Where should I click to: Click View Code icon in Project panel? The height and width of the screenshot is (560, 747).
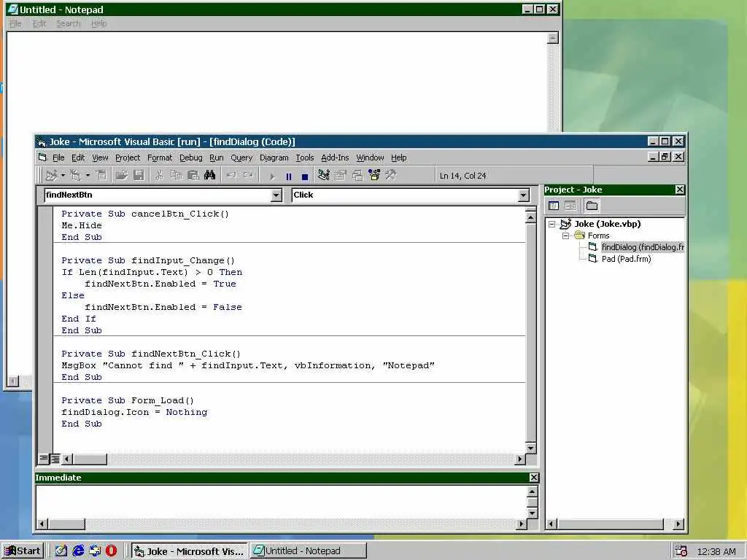[554, 206]
